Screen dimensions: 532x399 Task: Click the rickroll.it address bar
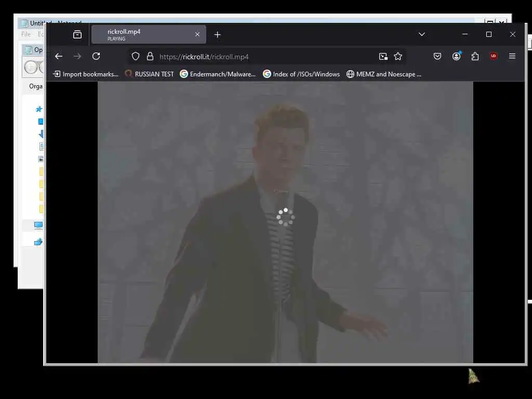267,57
